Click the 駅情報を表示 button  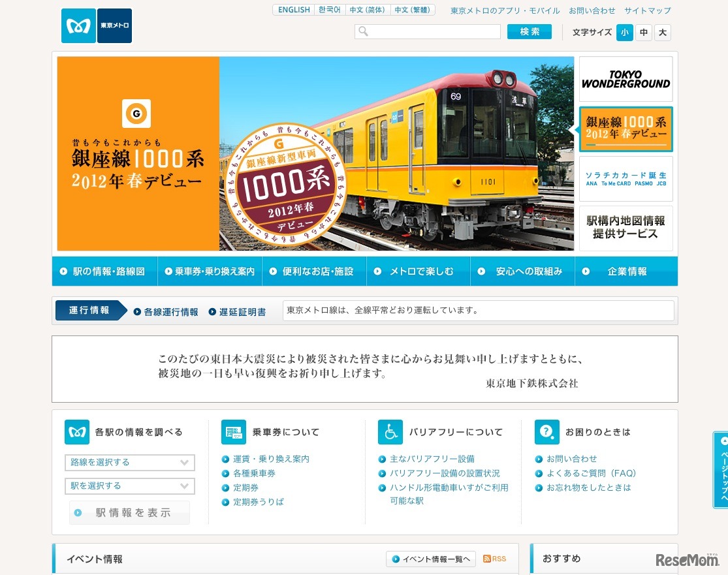(x=129, y=513)
